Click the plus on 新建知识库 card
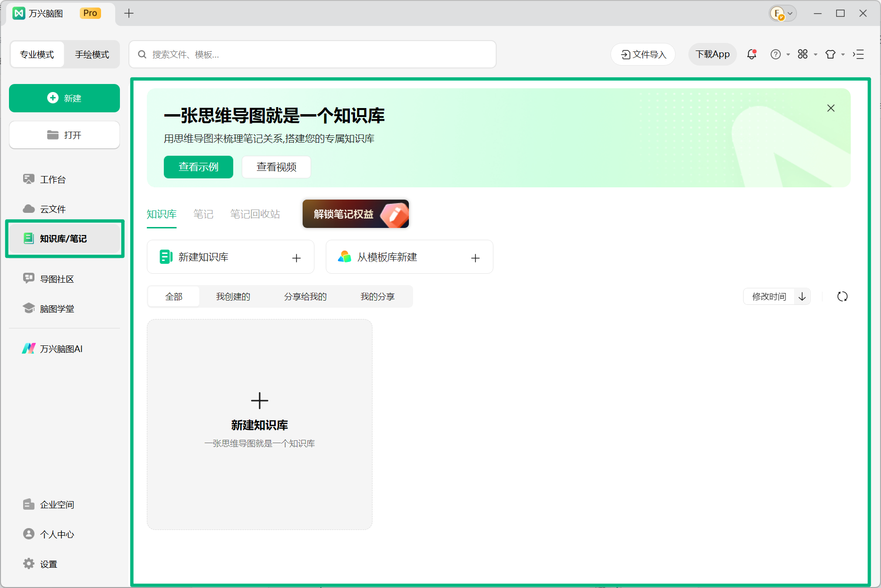This screenshot has width=881, height=588. click(296, 258)
